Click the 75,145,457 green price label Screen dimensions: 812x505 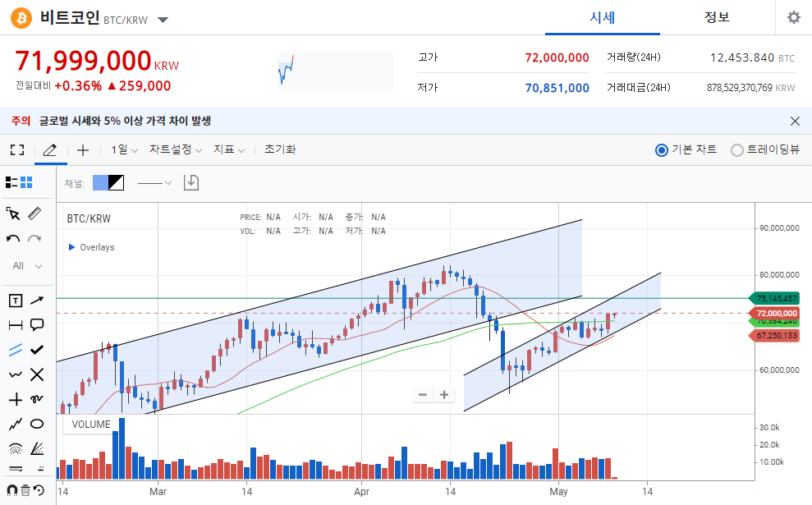[776, 298]
